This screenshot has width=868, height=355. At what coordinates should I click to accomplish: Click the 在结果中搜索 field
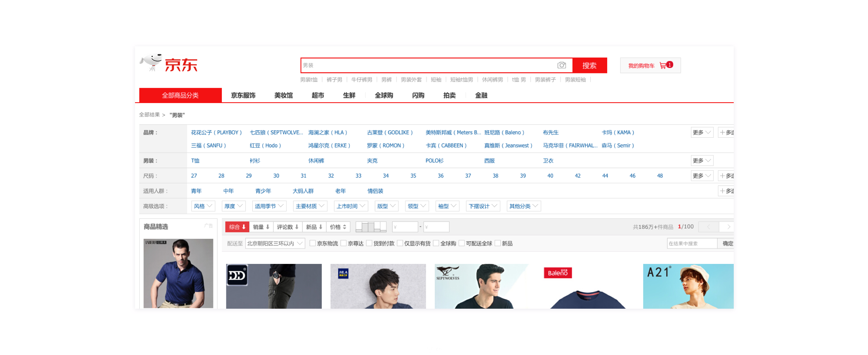click(x=692, y=243)
